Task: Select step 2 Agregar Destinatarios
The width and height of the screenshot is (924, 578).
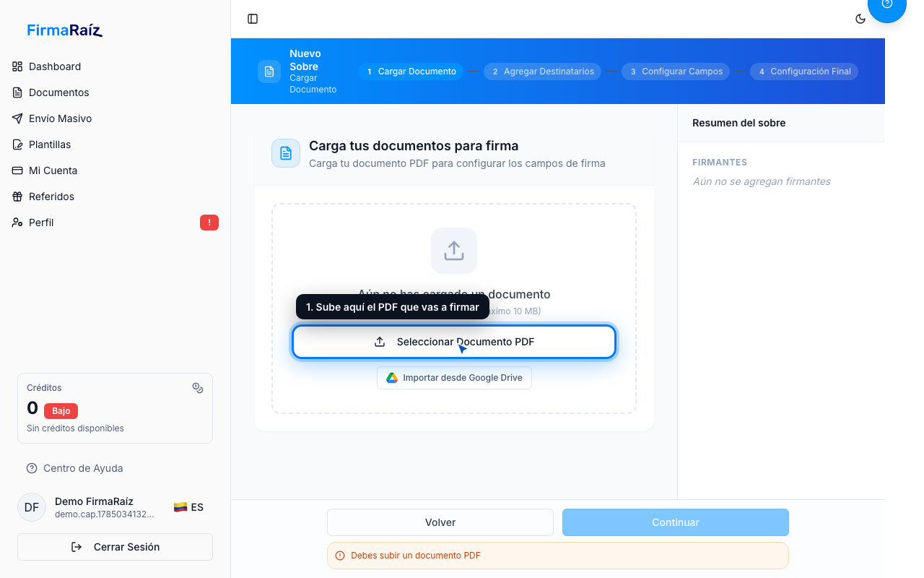Action: 542,72
